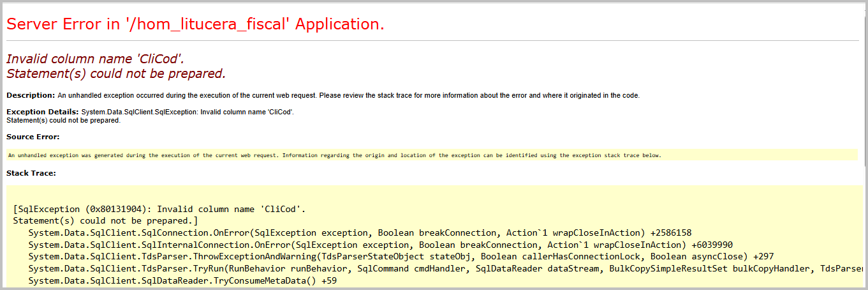Click the bold 'Source Error:' label

[x=33, y=137]
